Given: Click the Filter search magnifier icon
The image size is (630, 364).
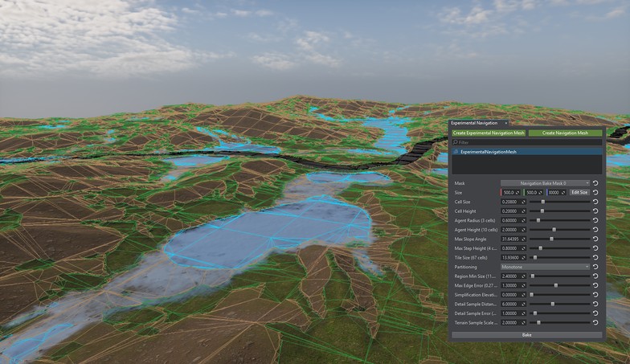Looking at the screenshot, I should [x=455, y=142].
